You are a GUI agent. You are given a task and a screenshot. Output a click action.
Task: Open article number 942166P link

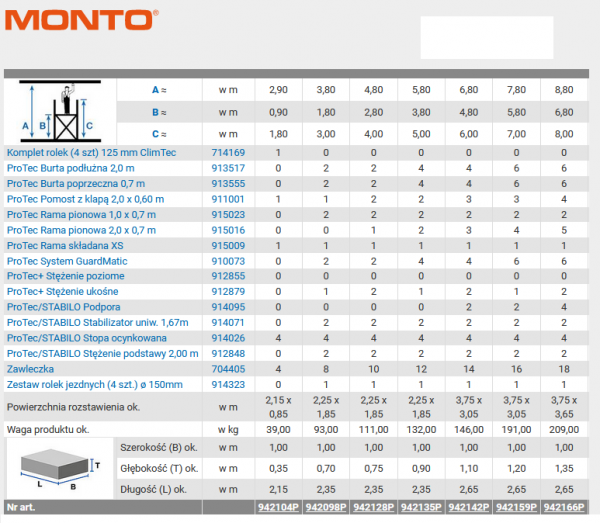564,507
